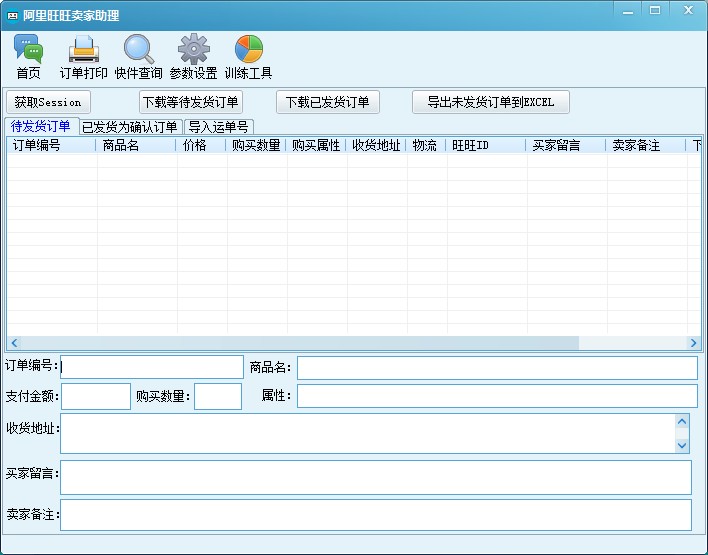Image resolution: width=708 pixels, height=555 pixels.
Task: Open the 已发货为确认订单 tab
Action: click(x=129, y=127)
